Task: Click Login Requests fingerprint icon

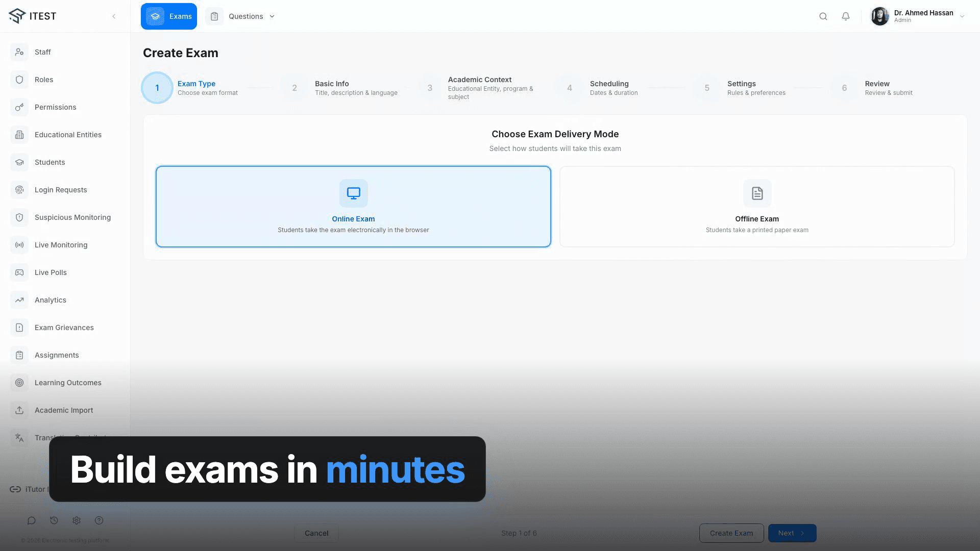Action: [19, 190]
